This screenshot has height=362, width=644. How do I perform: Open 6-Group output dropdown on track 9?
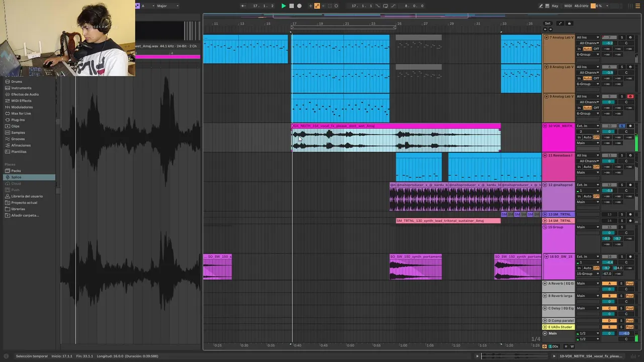point(588,114)
